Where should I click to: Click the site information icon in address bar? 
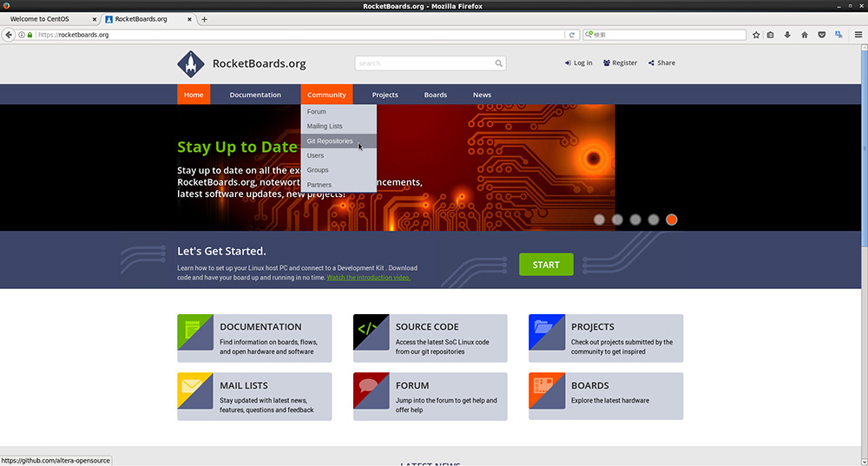click(x=22, y=35)
